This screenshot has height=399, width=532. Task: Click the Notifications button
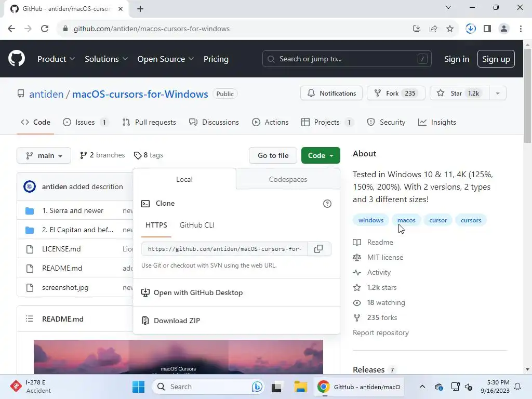pyautogui.click(x=331, y=94)
